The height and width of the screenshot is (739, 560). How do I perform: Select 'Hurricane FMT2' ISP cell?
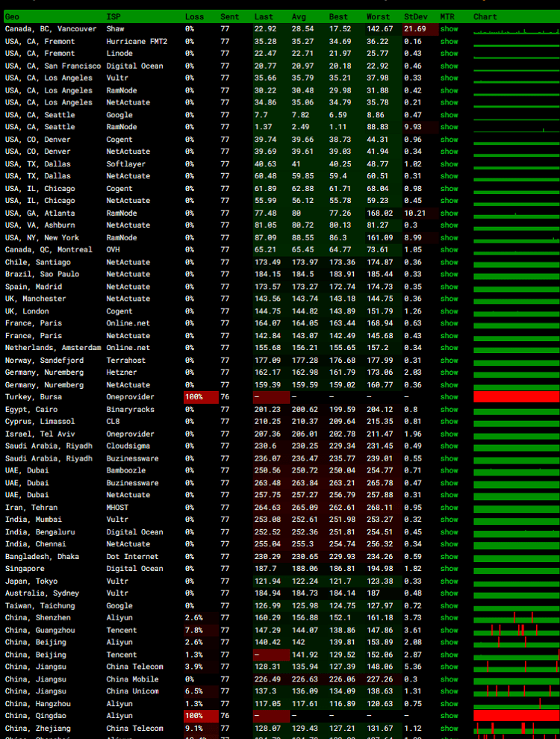point(137,42)
